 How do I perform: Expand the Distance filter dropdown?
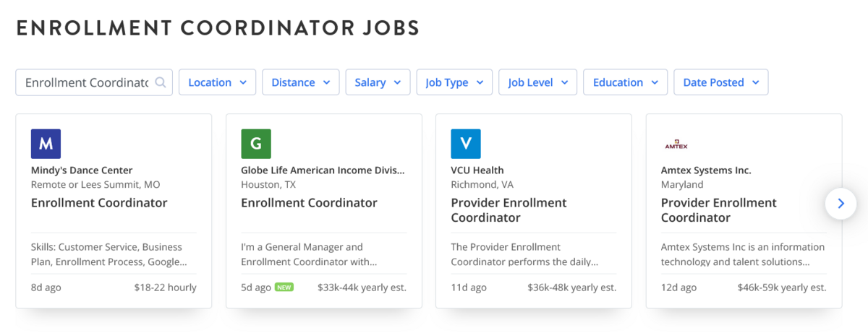(x=300, y=82)
